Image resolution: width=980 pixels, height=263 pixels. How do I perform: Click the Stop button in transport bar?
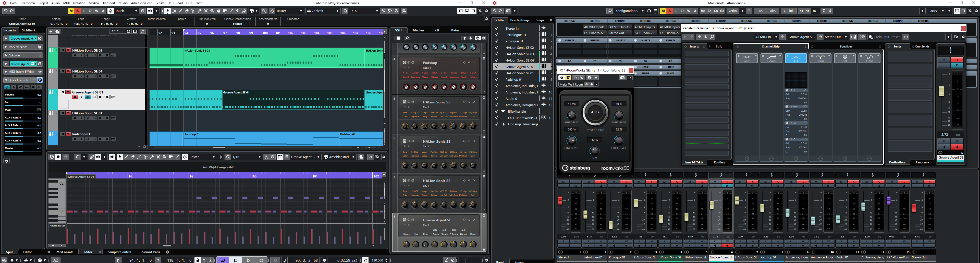(x=236, y=260)
